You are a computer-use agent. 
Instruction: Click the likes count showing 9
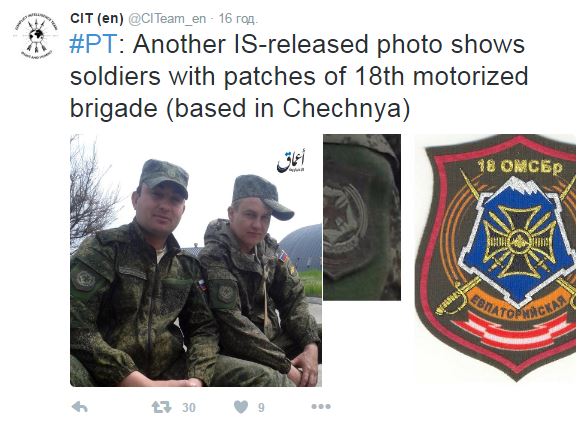(261, 407)
